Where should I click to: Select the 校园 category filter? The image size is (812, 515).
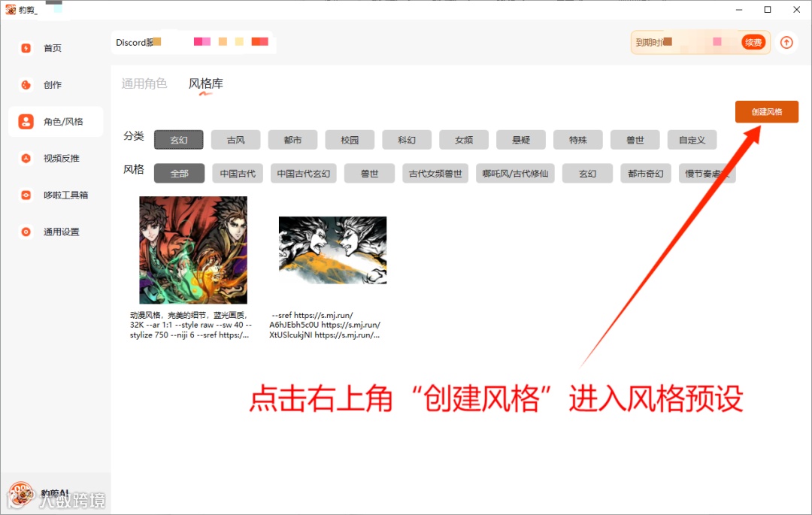pos(350,140)
